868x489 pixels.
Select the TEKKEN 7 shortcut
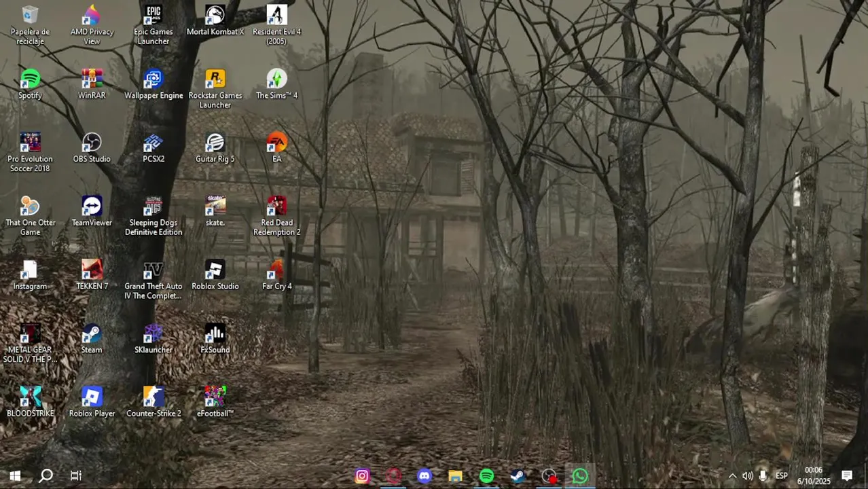pyautogui.click(x=92, y=274)
